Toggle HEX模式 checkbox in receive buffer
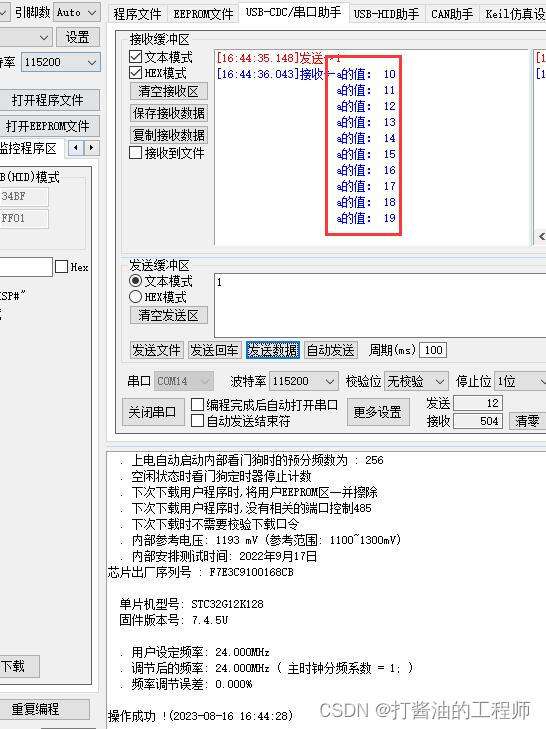The image size is (546, 729). 135,73
